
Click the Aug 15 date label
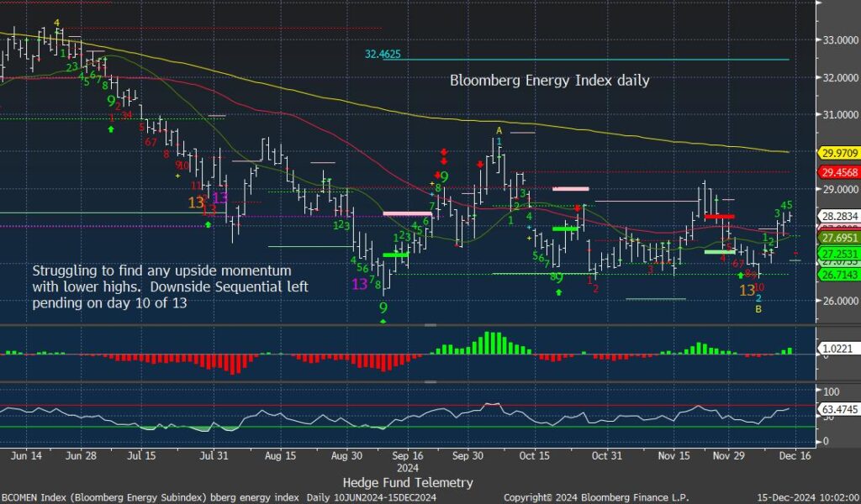click(280, 456)
